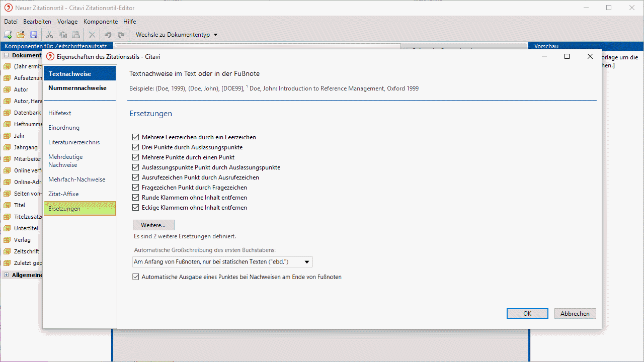Select the Verlag component in the list

[x=22, y=240]
